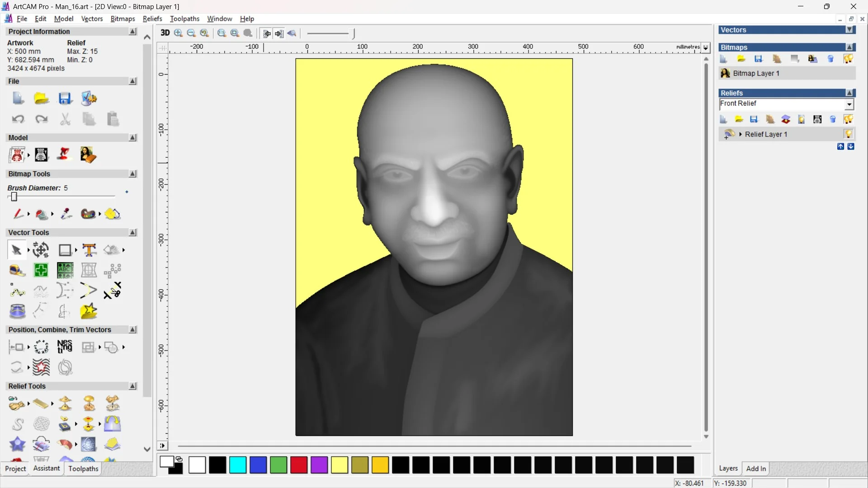The image size is (868, 488).
Task: Expand the Relief Layer 1 tree entry
Action: pyautogui.click(x=740, y=134)
